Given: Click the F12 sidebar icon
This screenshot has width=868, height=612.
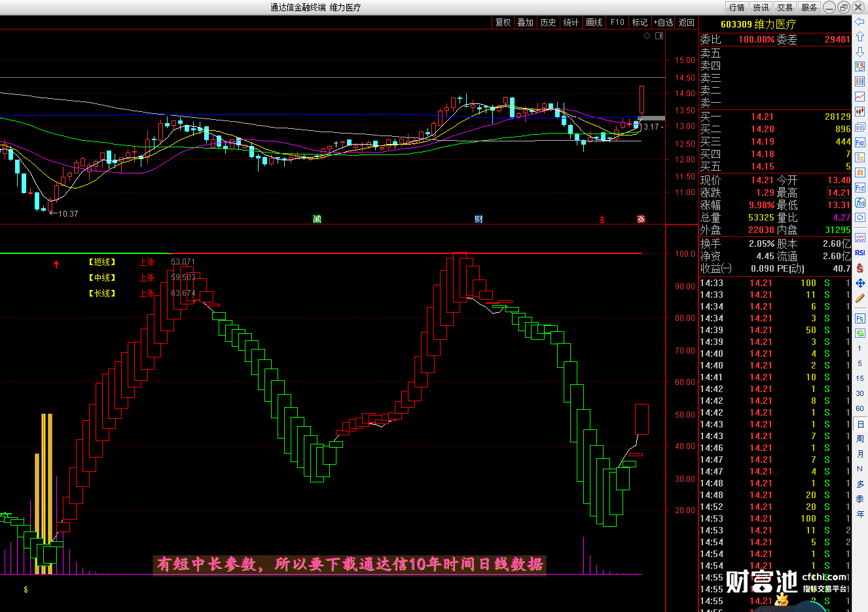Looking at the screenshot, I should pyautogui.click(x=860, y=187).
